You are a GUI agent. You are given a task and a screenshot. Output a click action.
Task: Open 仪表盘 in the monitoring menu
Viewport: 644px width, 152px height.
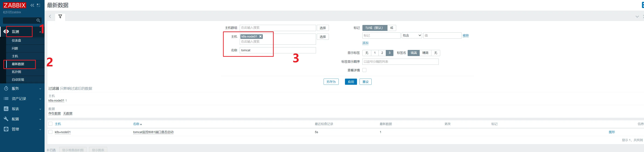(x=16, y=41)
